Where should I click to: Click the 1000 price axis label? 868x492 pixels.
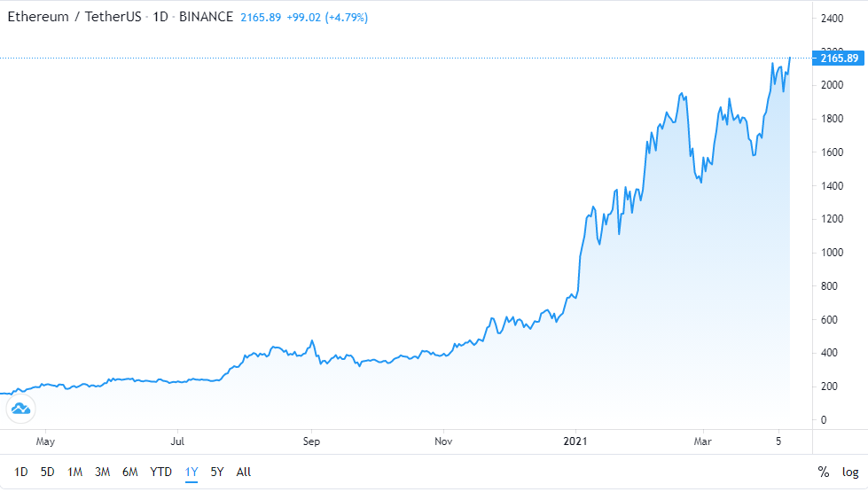coord(833,253)
